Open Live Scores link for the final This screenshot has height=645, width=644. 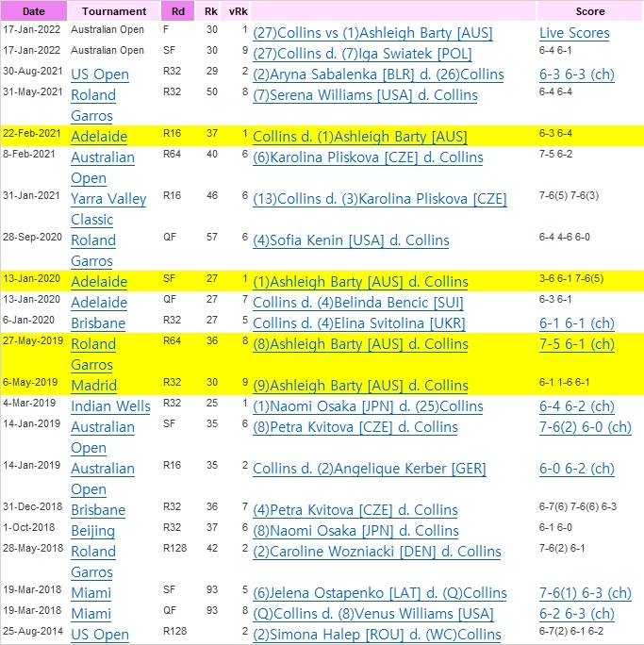click(x=574, y=33)
